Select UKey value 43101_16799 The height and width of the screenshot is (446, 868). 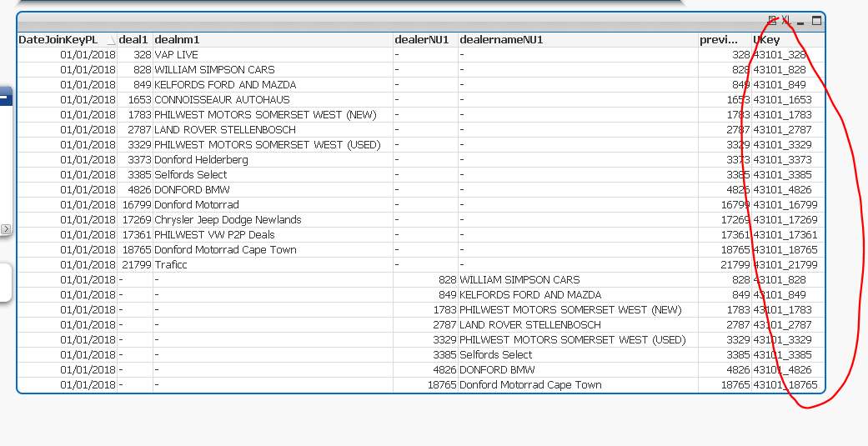click(x=785, y=204)
